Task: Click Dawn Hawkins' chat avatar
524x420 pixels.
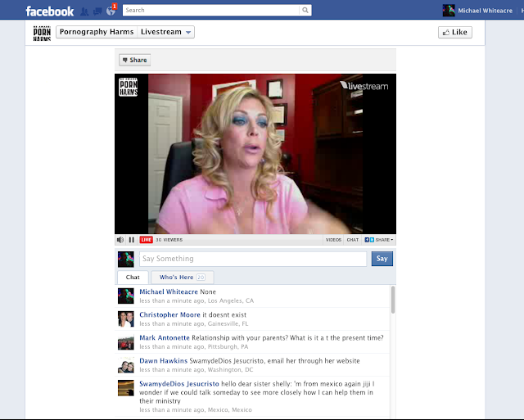Action: pyautogui.click(x=126, y=365)
